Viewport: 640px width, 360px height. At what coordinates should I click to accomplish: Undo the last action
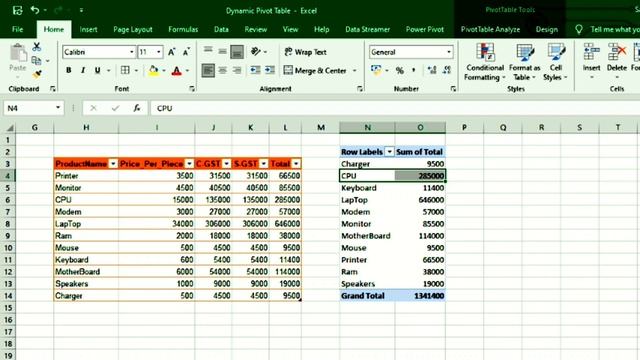click(35, 10)
